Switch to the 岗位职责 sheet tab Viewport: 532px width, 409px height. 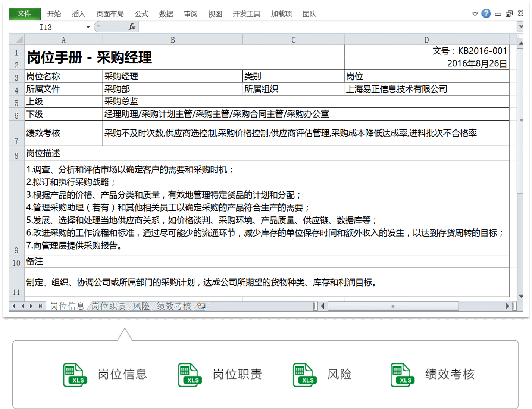[x=109, y=306]
